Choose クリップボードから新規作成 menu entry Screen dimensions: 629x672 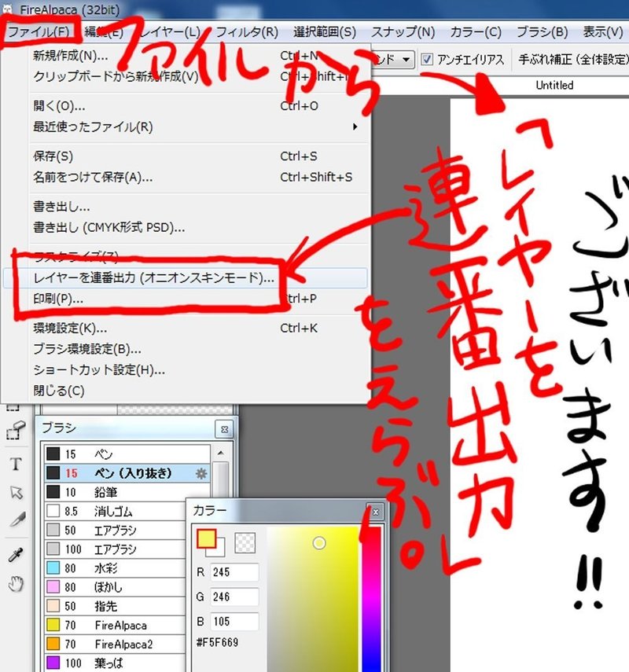pyautogui.click(x=186, y=76)
